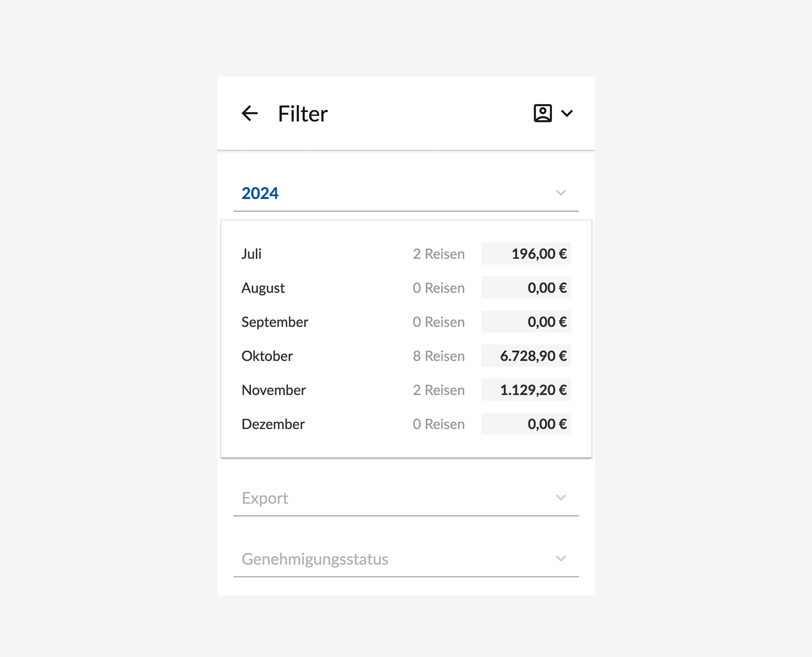812x657 pixels.
Task: Select the November month entry
Action: 273,390
